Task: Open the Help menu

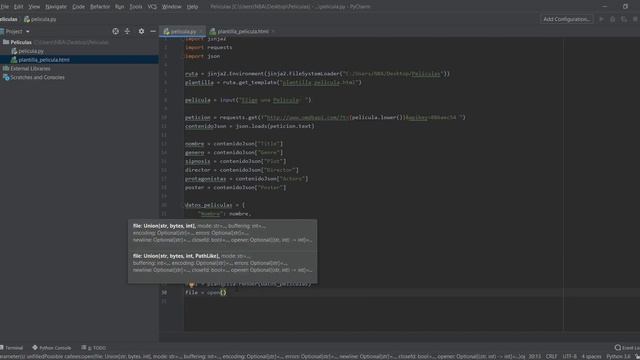Action: coord(192,7)
